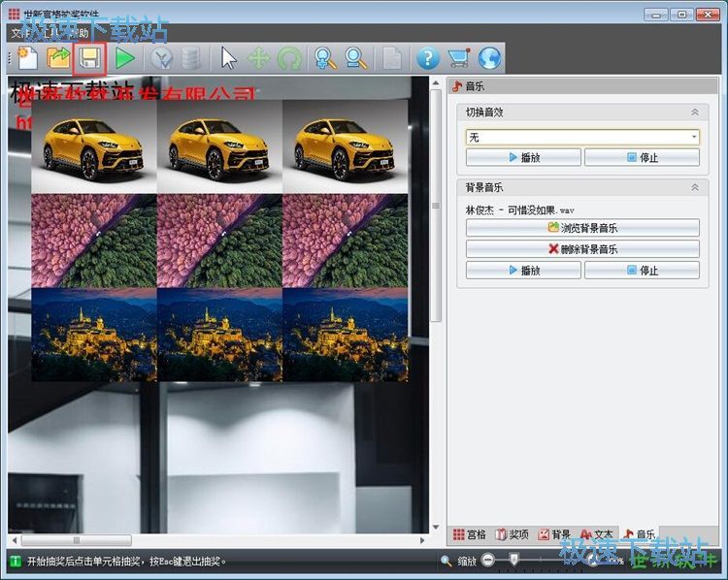
Task: Open the website via the globe icon
Action: (x=490, y=59)
